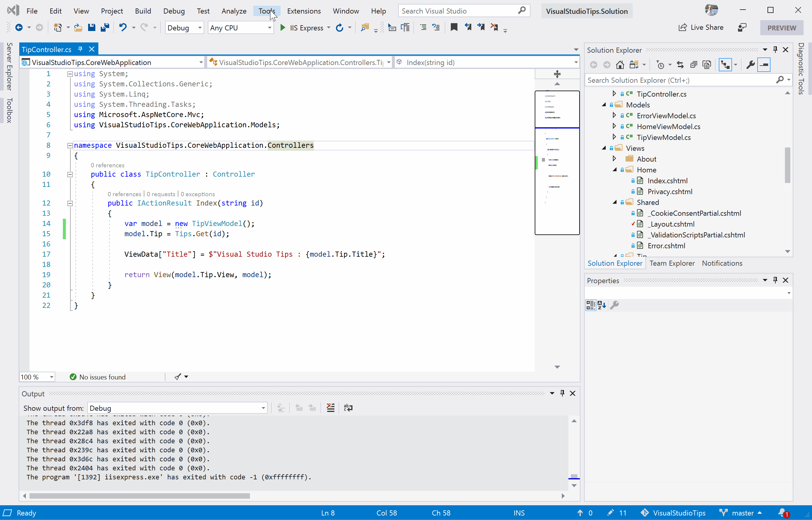Open the Extensions menu

tap(304, 11)
